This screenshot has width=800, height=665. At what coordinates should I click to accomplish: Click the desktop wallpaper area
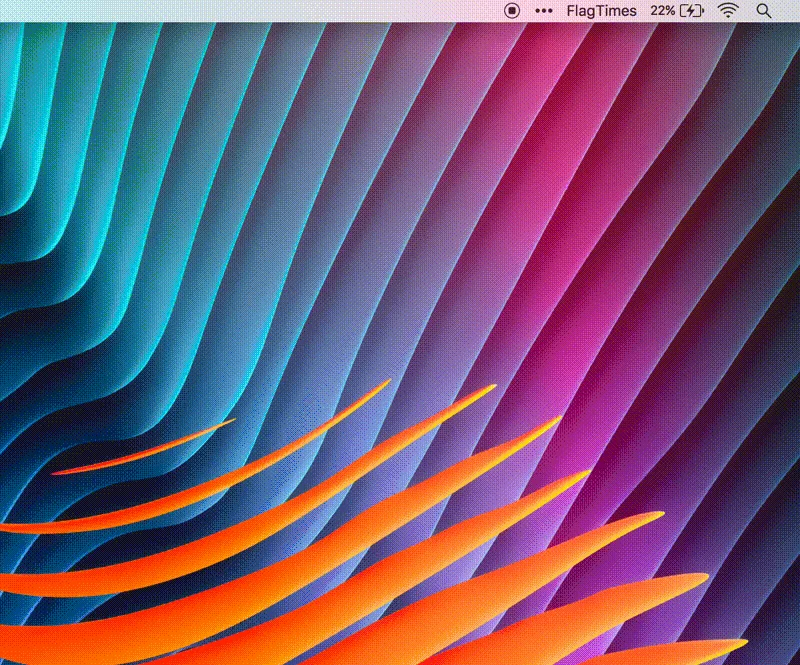click(x=400, y=350)
